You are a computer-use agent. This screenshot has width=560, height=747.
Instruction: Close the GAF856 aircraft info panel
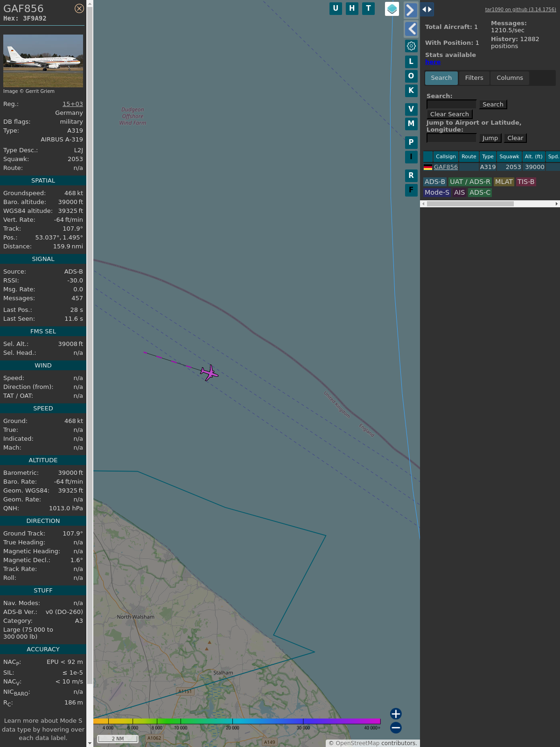pyautogui.click(x=79, y=8)
